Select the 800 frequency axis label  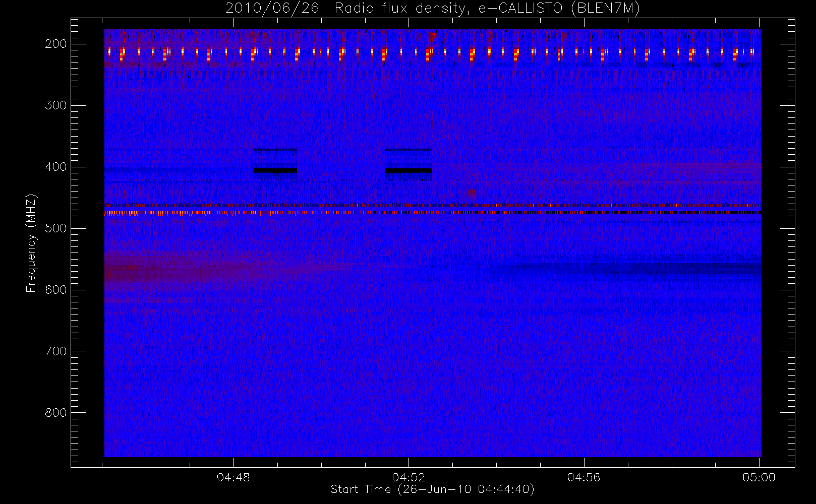tap(56, 413)
